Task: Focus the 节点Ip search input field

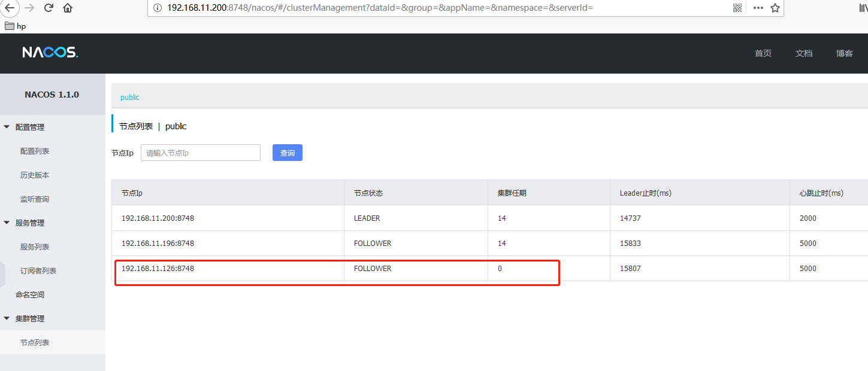Action: [x=201, y=153]
